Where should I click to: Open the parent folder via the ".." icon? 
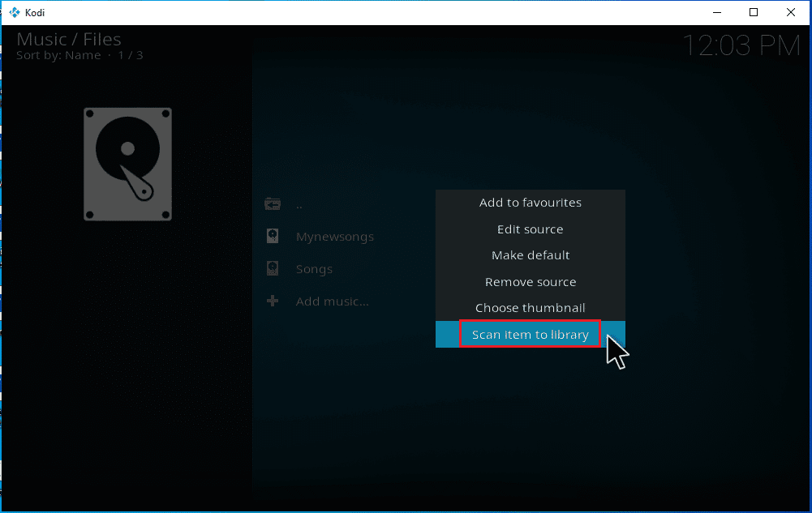(x=273, y=203)
